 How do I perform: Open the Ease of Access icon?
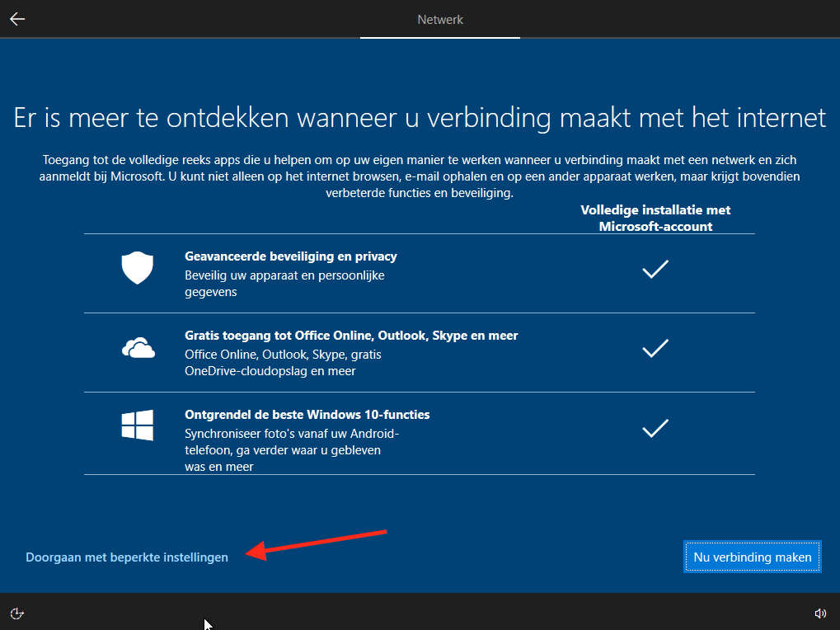[17, 613]
